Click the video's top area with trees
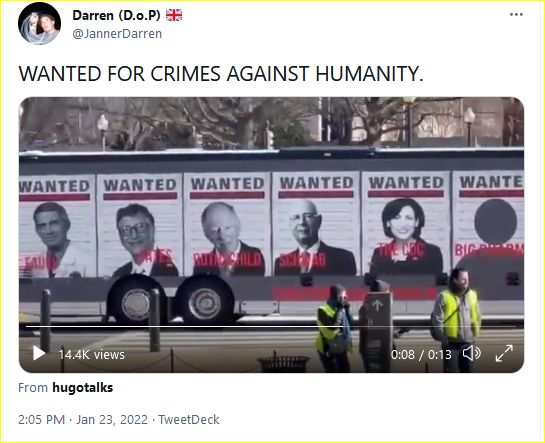Image resolution: width=545 pixels, height=443 pixels. pos(271,122)
